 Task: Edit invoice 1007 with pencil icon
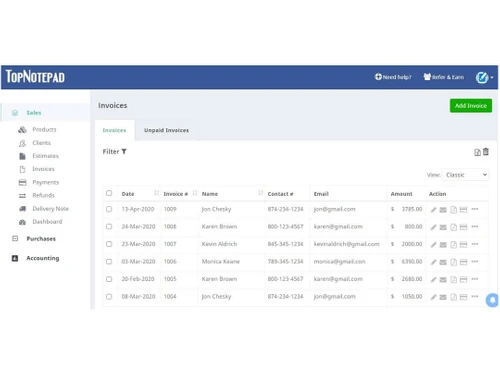(x=433, y=245)
